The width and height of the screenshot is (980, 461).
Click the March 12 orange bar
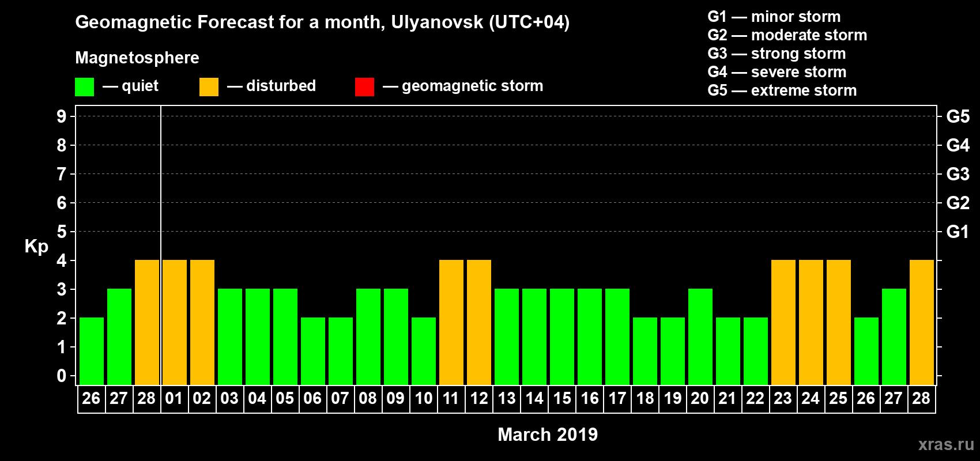coord(479,322)
